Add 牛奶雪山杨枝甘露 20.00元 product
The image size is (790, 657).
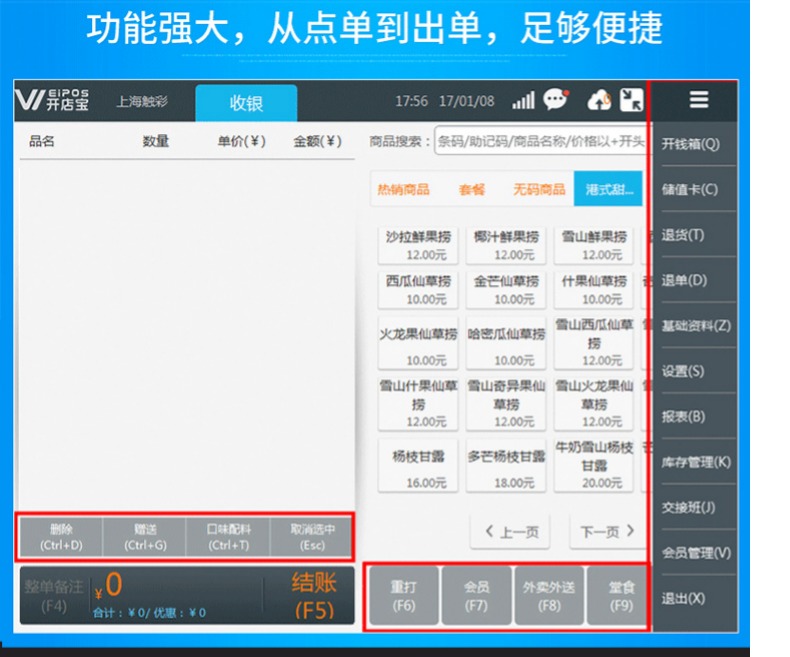click(x=594, y=466)
